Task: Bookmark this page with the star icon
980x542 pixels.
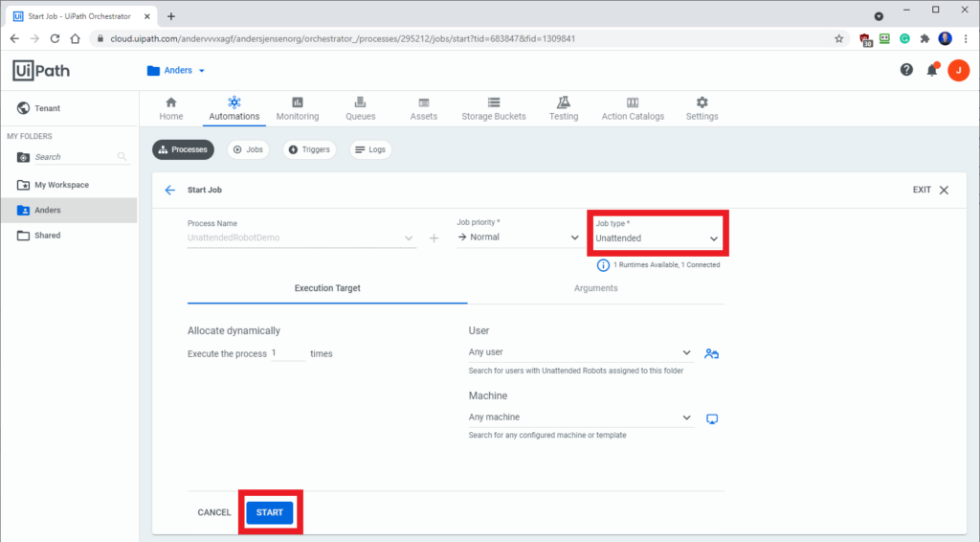Action: [838, 38]
